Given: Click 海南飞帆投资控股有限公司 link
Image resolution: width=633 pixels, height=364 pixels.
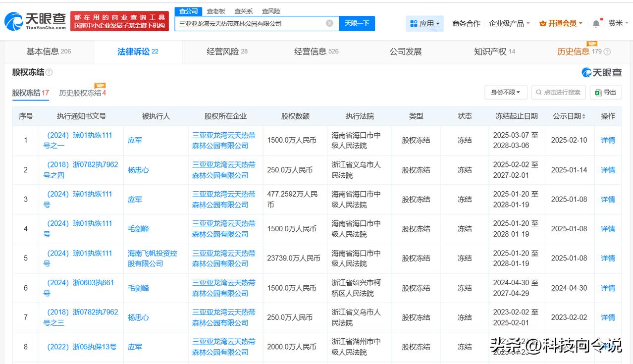Looking at the screenshot, I should [152, 258].
